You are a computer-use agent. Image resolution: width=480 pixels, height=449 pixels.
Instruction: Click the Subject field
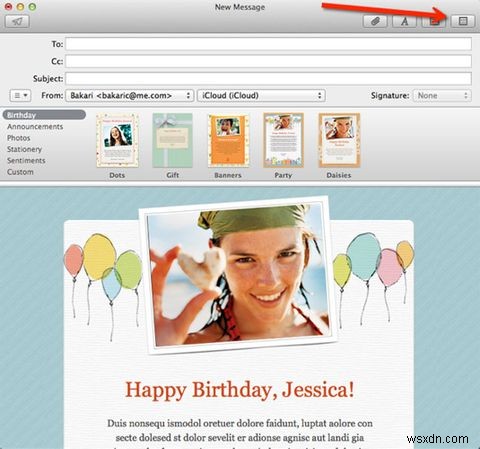click(268, 79)
